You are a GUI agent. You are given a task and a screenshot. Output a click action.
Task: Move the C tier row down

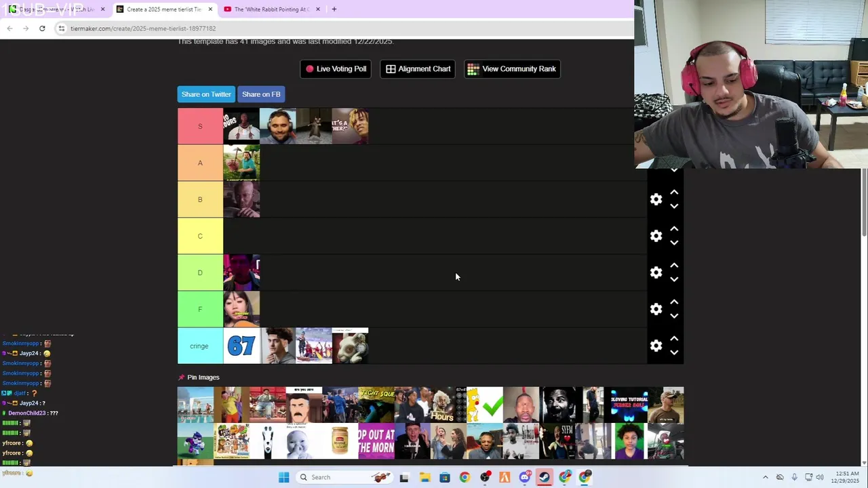pyautogui.click(x=674, y=243)
